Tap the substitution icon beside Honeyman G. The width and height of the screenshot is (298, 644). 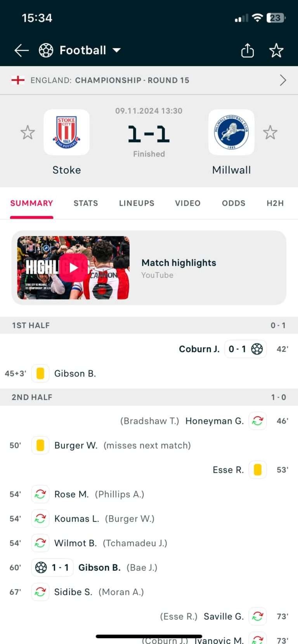pyautogui.click(x=257, y=421)
